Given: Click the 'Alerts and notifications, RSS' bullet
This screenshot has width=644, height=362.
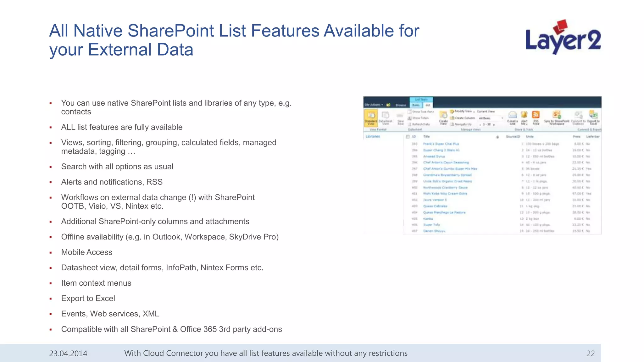Looking at the screenshot, I should tap(112, 182).
